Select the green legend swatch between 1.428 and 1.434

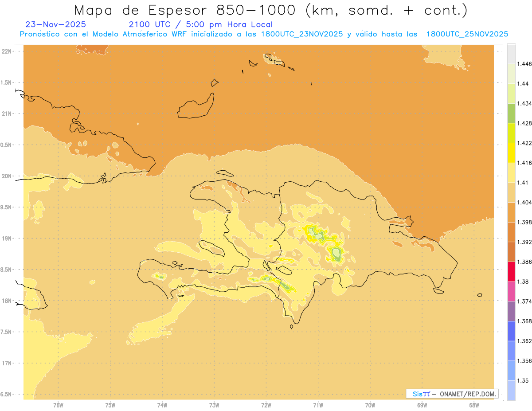coord(511,113)
